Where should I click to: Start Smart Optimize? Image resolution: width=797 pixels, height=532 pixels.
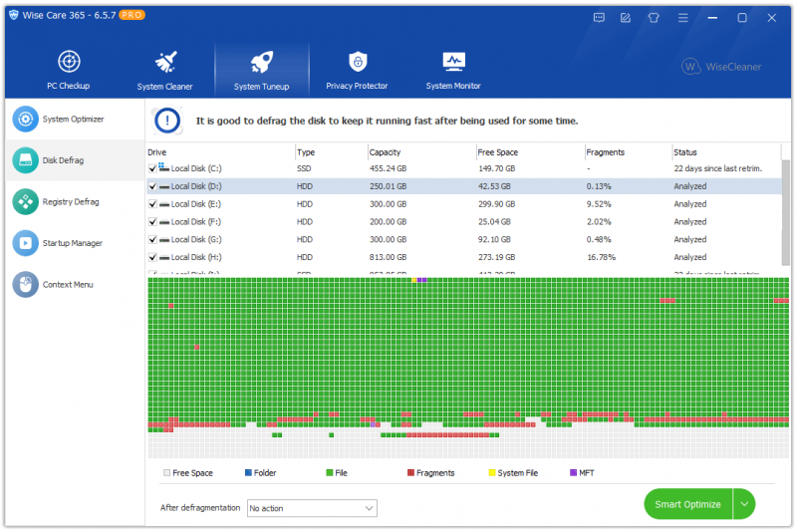pyautogui.click(x=688, y=504)
